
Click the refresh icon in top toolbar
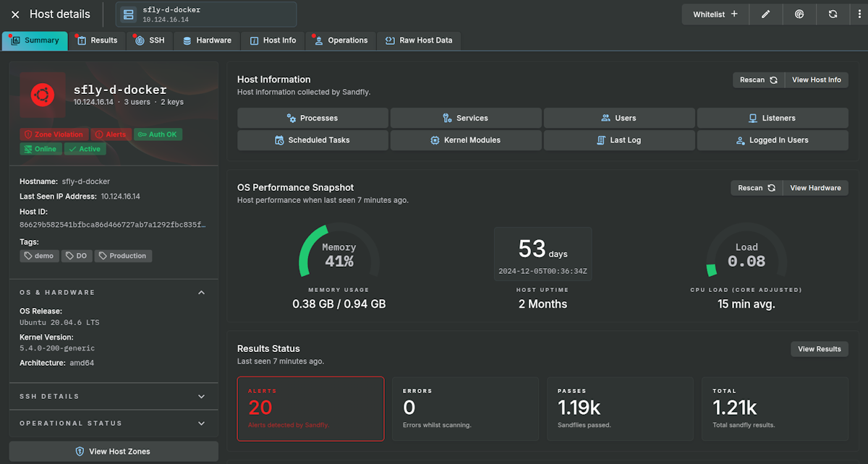point(833,14)
